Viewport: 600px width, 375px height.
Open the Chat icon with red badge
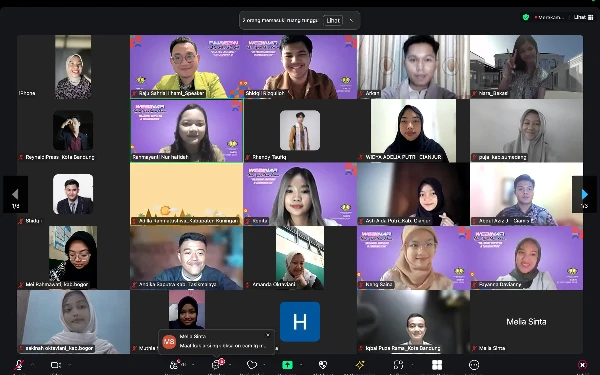pos(217,364)
